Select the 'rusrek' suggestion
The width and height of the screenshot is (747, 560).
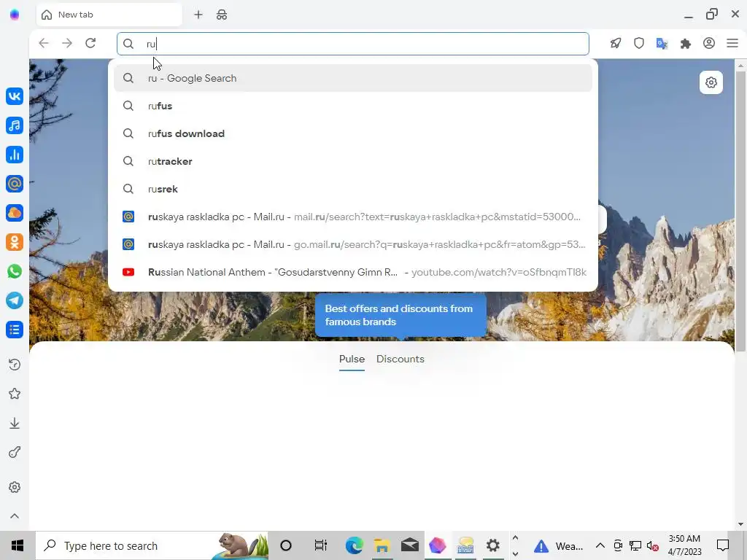(353, 189)
